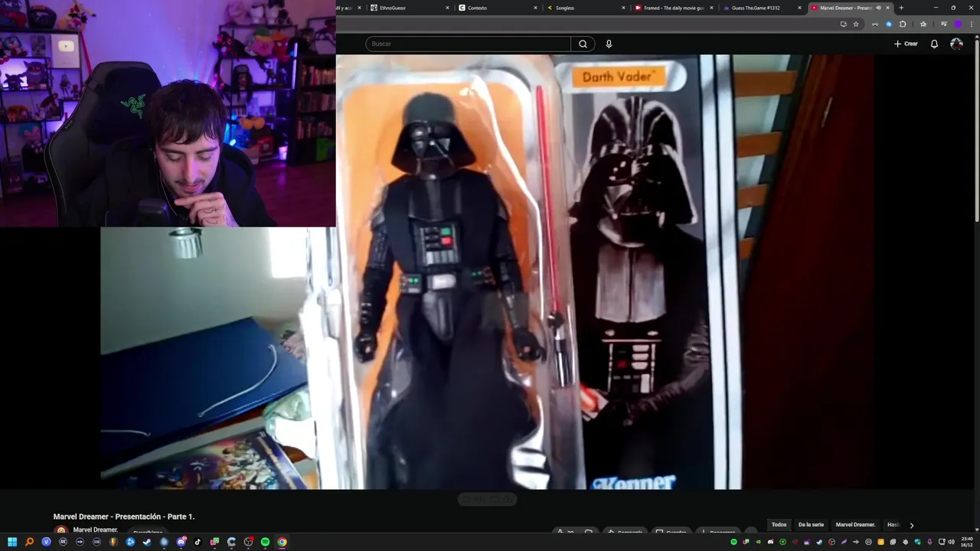Close the Contexto tab
980x551 pixels.
(x=536, y=8)
